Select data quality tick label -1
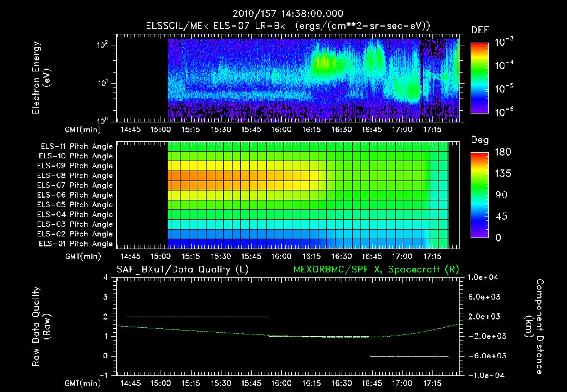Screen dimensions: 567x392 pos(104,375)
